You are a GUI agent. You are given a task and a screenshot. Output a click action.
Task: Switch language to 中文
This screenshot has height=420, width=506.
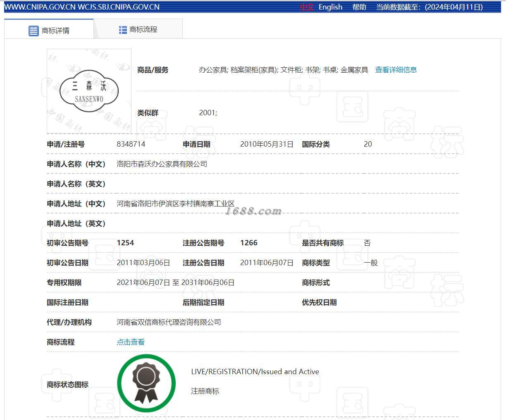click(x=307, y=7)
